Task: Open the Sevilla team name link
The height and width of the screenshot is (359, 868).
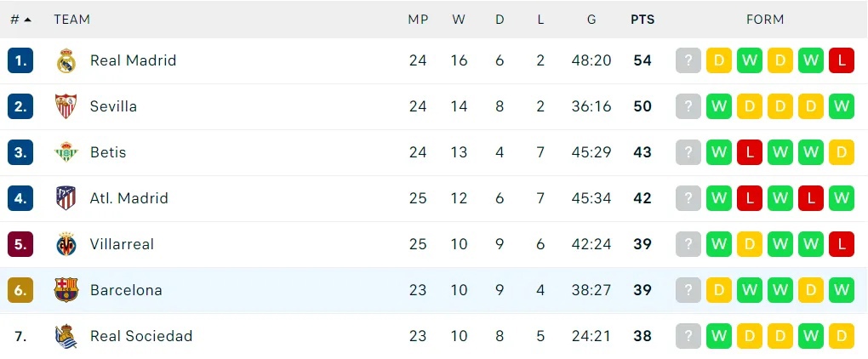Action: (113, 106)
